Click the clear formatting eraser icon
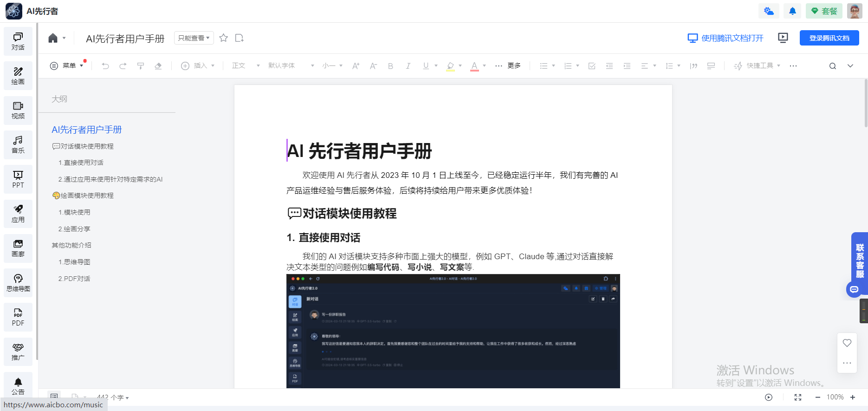This screenshot has height=411, width=868. (x=158, y=66)
